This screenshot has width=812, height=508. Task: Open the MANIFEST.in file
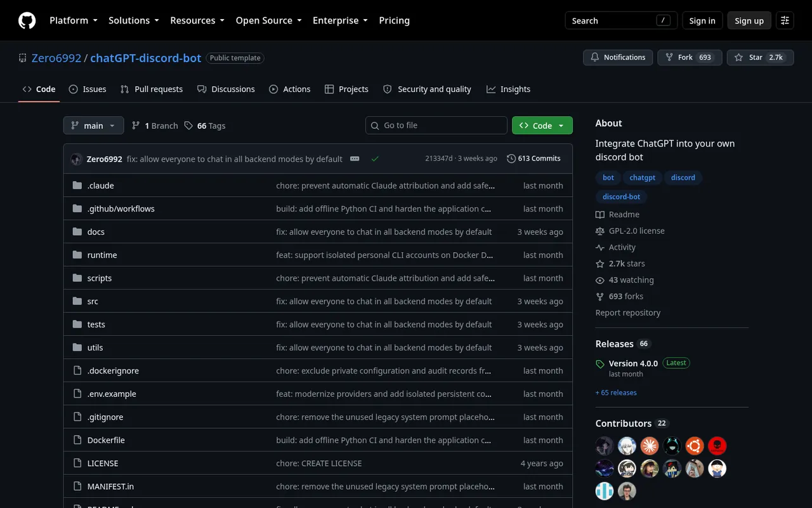click(110, 486)
